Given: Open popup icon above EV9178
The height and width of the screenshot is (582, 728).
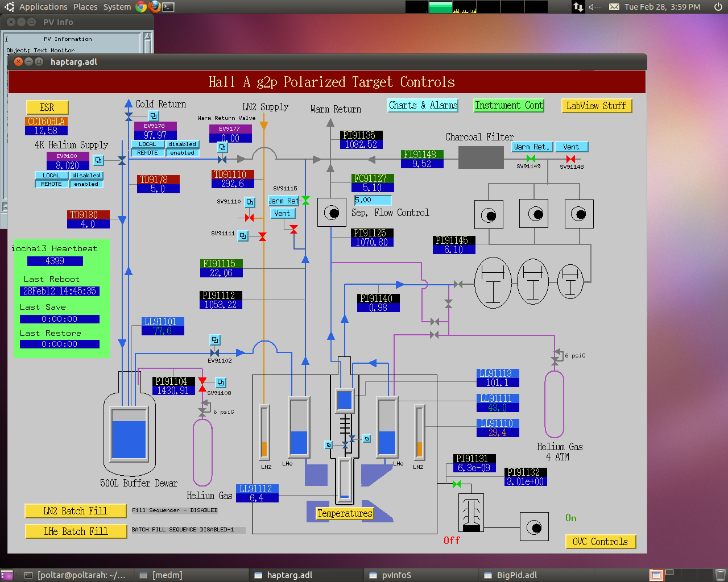Looking at the screenshot, I should pos(154,116).
